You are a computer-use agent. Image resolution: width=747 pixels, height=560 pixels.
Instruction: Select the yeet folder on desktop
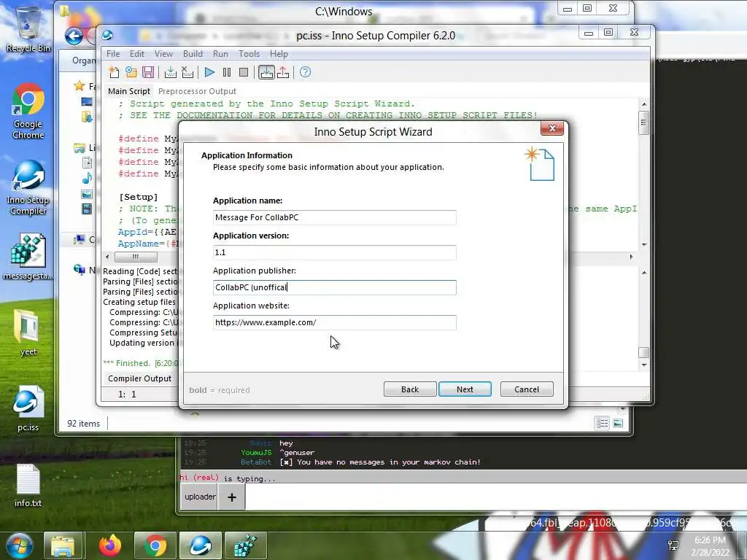point(28,332)
